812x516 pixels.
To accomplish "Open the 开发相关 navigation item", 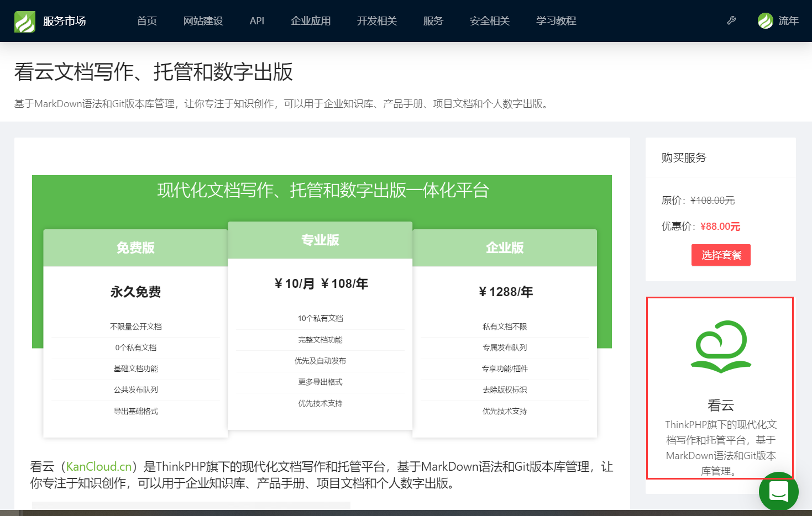I will click(377, 21).
